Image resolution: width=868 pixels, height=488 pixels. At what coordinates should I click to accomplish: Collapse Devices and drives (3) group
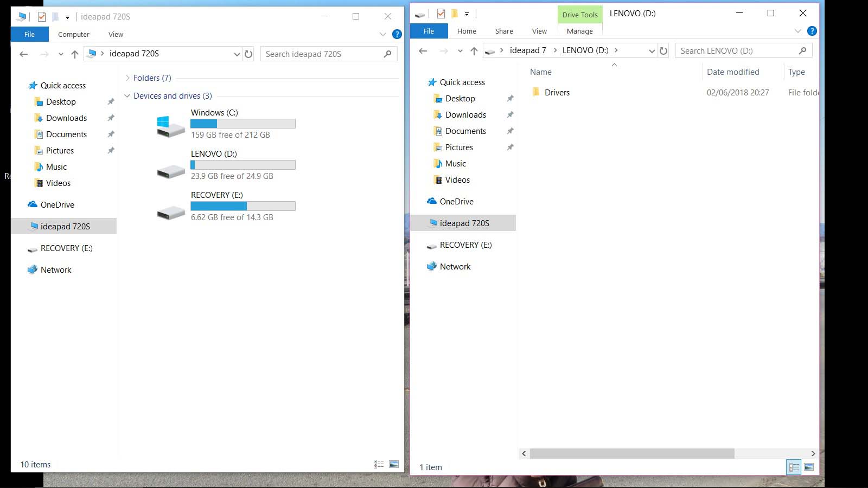pyautogui.click(x=127, y=96)
